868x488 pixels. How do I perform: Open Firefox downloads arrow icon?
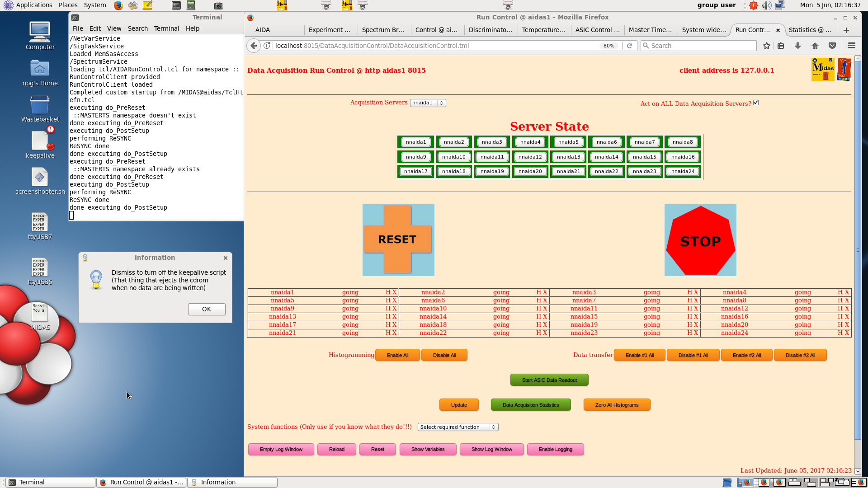click(x=798, y=46)
